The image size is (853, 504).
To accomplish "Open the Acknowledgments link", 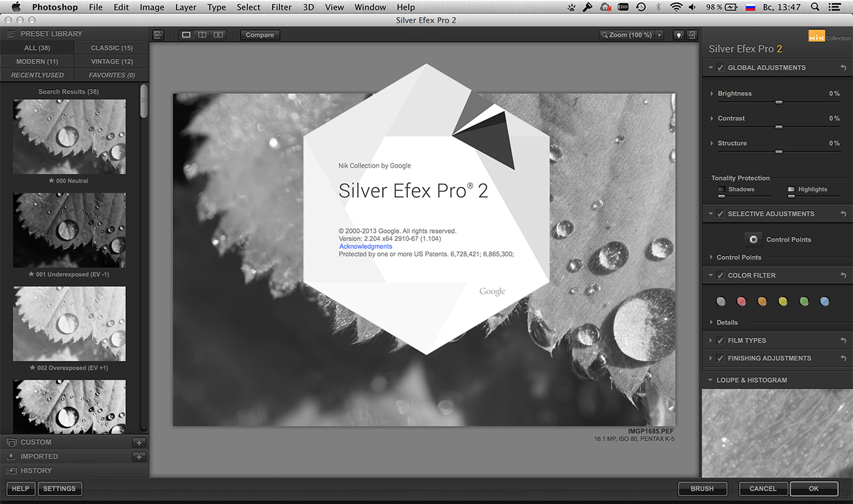I will [366, 246].
